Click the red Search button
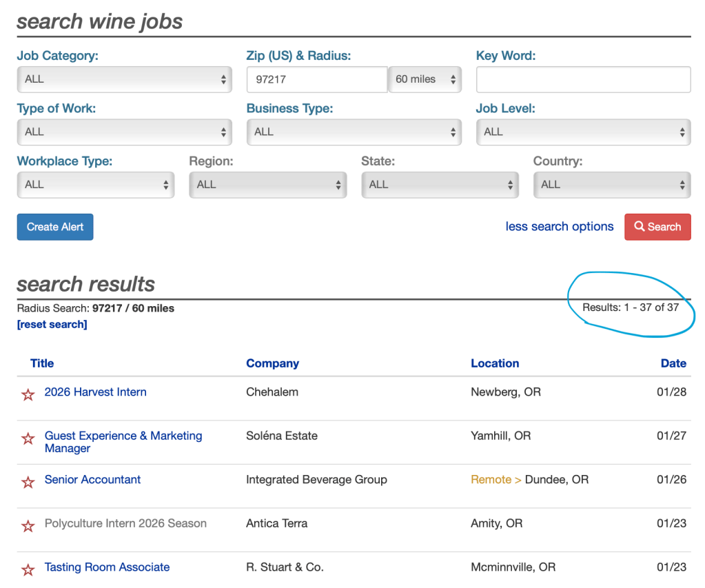The image size is (705, 588). click(x=657, y=227)
